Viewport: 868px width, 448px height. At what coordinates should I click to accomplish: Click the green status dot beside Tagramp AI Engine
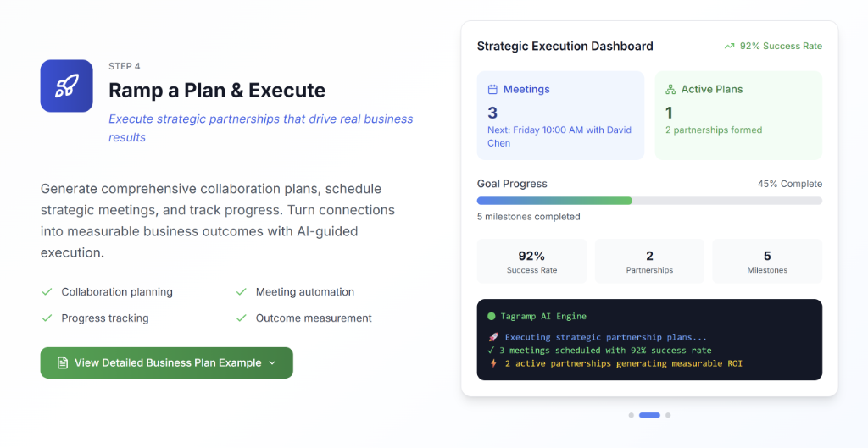[x=491, y=317]
